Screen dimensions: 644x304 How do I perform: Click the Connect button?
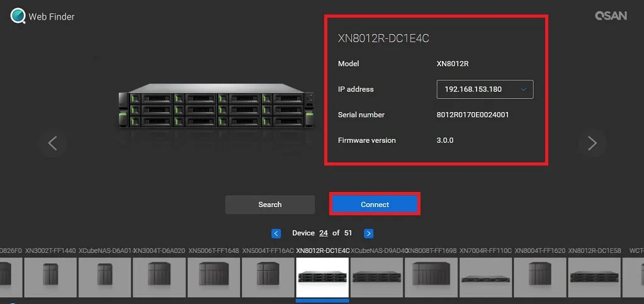[375, 204]
